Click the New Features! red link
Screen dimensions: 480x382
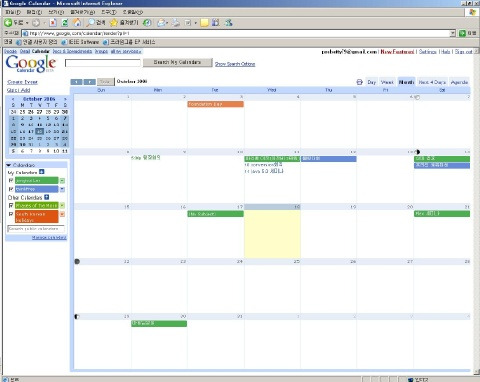pos(397,52)
